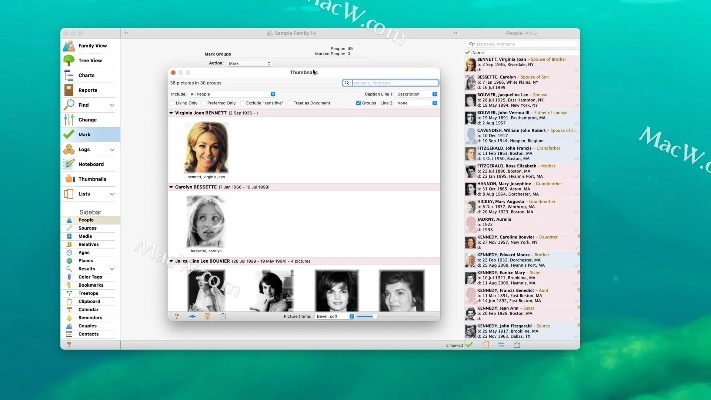Select the Thumbnails tool in sidebar
The width and height of the screenshot is (711, 400).
tap(89, 179)
